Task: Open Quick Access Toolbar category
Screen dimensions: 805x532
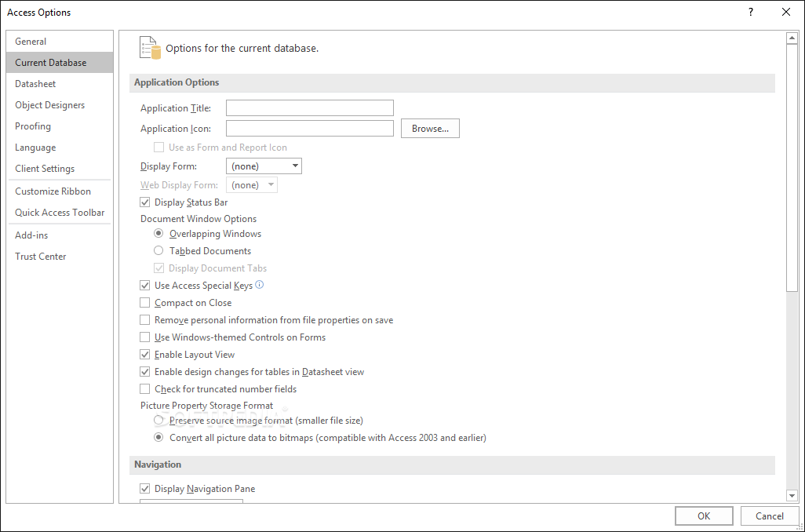Action: tap(60, 213)
